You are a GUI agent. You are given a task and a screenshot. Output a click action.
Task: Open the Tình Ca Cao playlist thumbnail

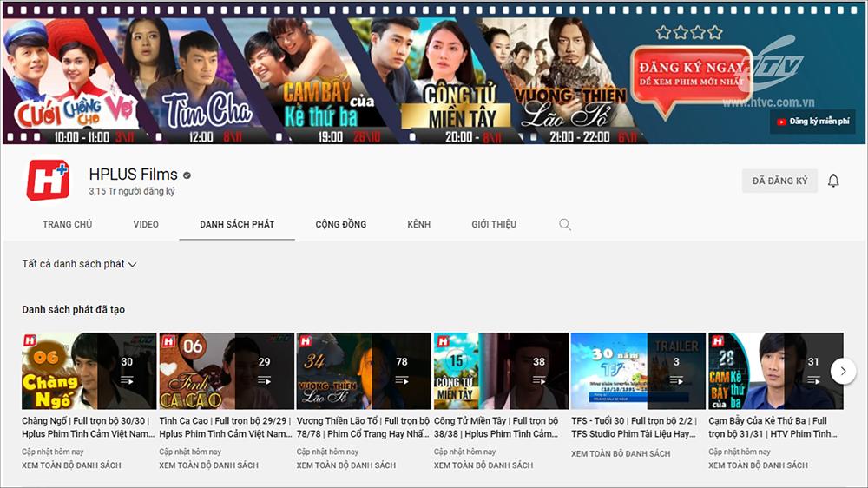[227, 371]
